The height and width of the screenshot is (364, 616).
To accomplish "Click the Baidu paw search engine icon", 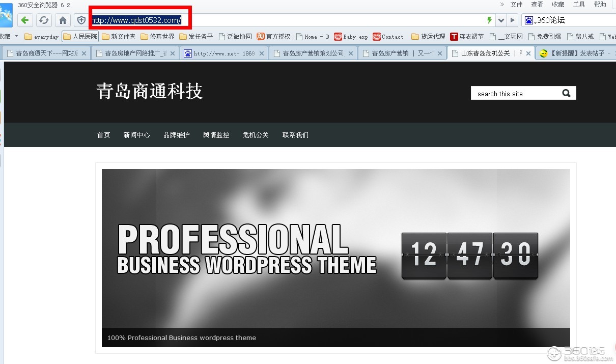I will pyautogui.click(x=528, y=20).
